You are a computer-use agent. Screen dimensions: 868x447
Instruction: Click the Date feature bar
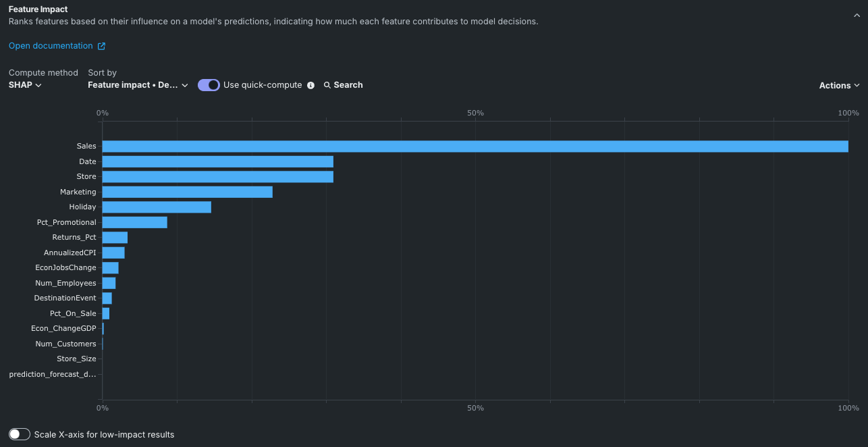[x=217, y=161]
